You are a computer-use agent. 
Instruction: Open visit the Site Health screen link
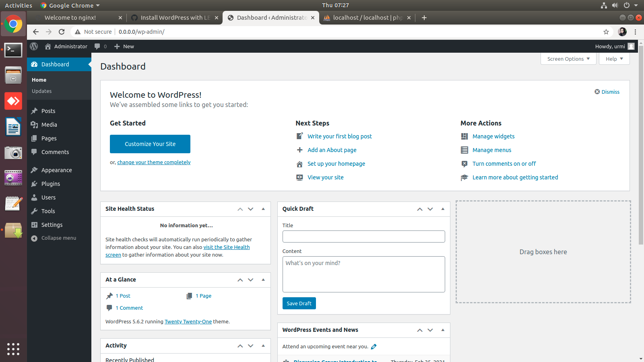click(x=226, y=247)
